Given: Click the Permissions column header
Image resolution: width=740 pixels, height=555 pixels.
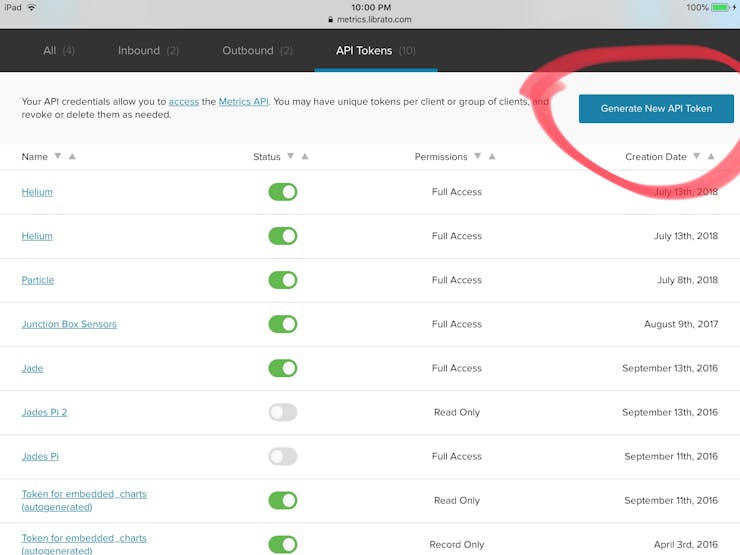Looking at the screenshot, I should point(441,157).
